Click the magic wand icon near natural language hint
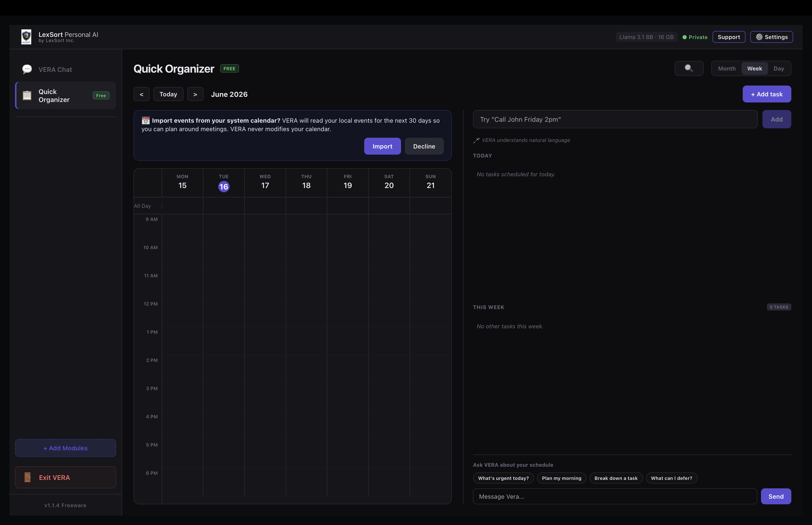Screen dimensions: 812x525 476,140
